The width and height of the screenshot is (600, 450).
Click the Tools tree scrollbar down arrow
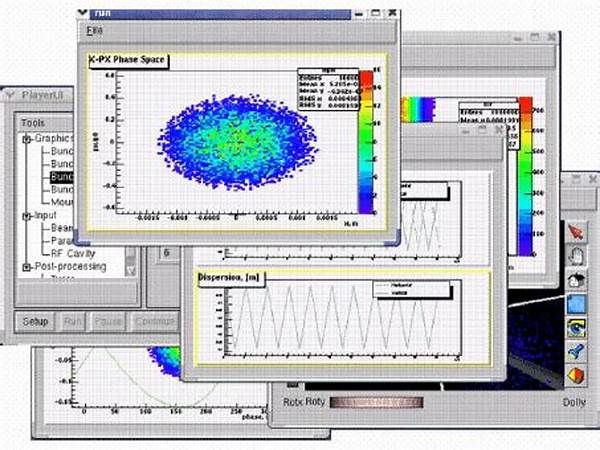(x=131, y=271)
